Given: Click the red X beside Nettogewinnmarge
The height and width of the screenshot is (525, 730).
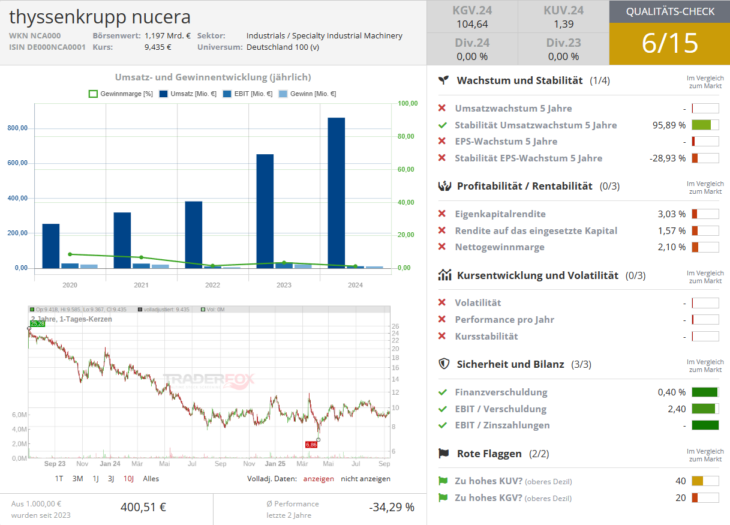Looking at the screenshot, I should coord(442,247).
